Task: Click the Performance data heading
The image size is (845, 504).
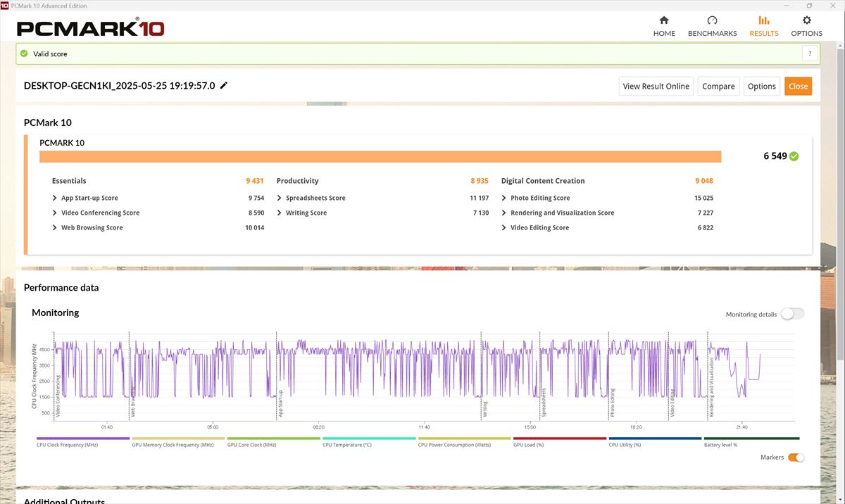Action: click(61, 287)
